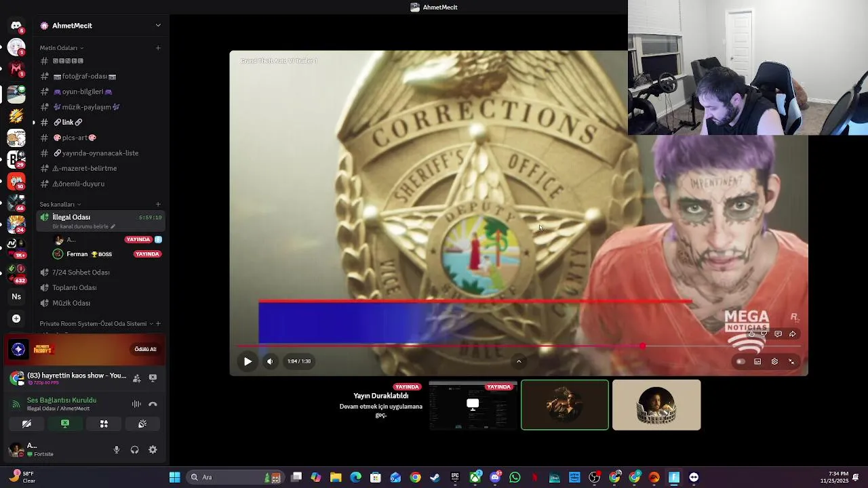Open noise suppression waveform icon
Image resolution: width=868 pixels, height=488 pixels.
coord(136,404)
